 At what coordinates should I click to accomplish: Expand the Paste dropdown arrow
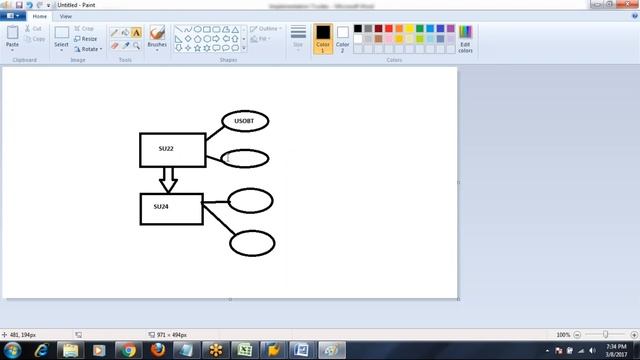[12, 50]
